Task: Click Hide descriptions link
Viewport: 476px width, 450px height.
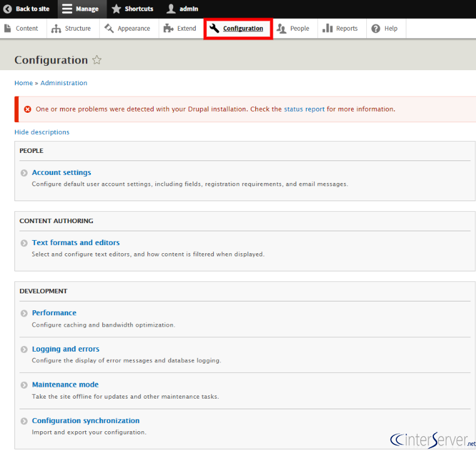Action: (x=42, y=132)
